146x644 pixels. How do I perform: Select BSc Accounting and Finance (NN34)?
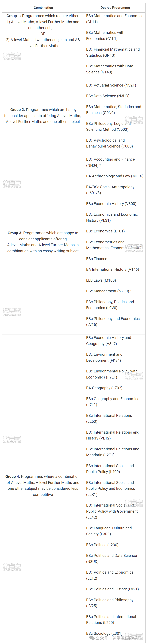pos(110,162)
